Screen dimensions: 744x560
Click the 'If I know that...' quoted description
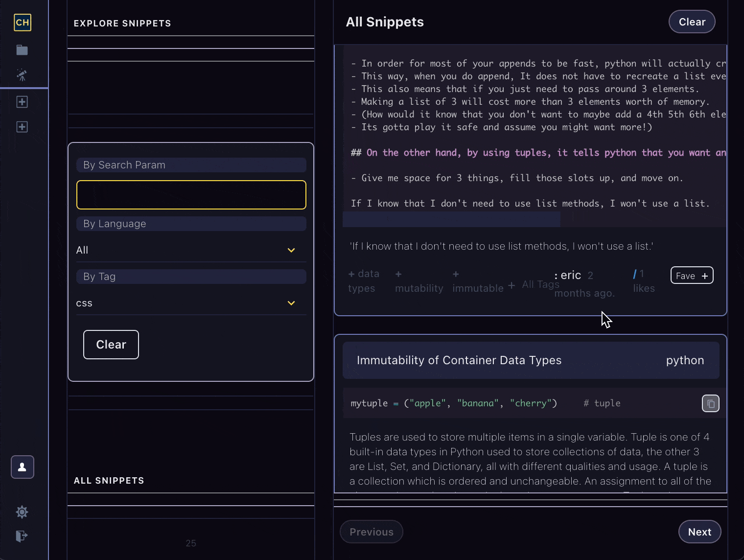[x=502, y=246]
